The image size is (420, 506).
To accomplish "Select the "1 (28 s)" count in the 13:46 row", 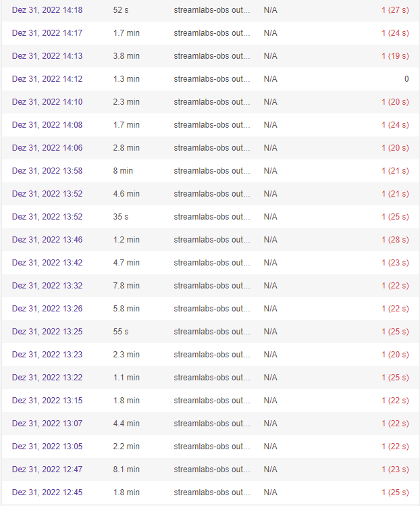I will tap(395, 240).
